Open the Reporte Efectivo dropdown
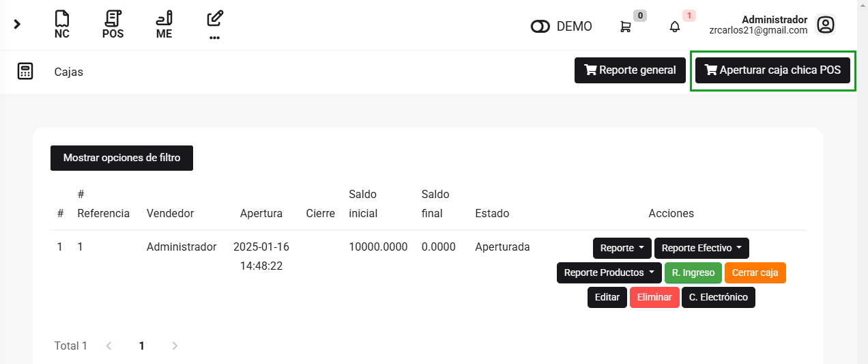868x364 pixels. click(x=701, y=248)
